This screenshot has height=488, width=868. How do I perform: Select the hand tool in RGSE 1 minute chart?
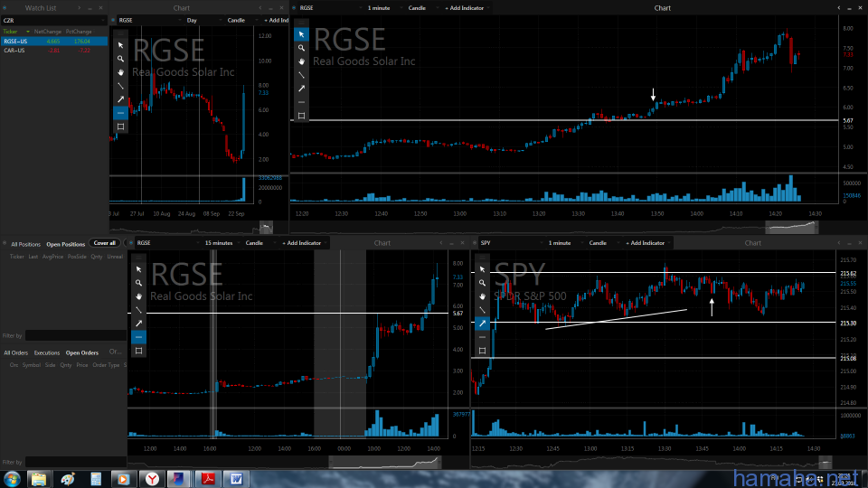301,61
